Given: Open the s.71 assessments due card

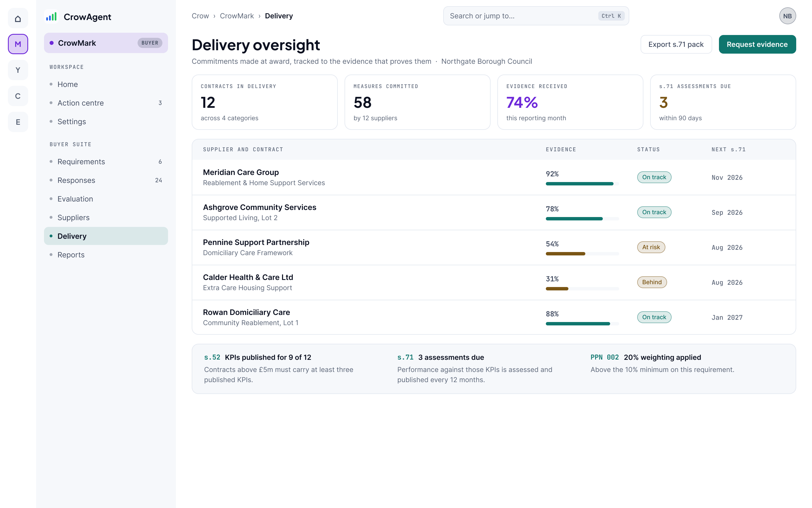Looking at the screenshot, I should [x=723, y=102].
